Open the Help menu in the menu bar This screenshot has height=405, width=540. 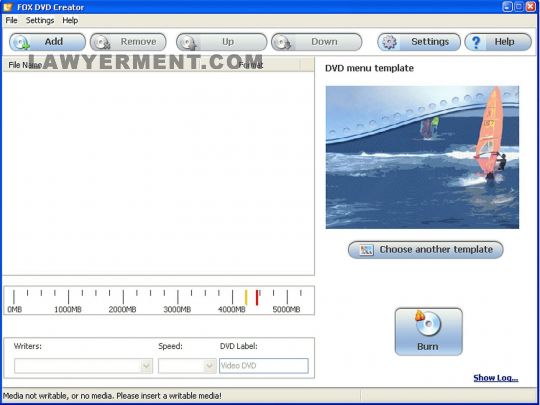70,20
